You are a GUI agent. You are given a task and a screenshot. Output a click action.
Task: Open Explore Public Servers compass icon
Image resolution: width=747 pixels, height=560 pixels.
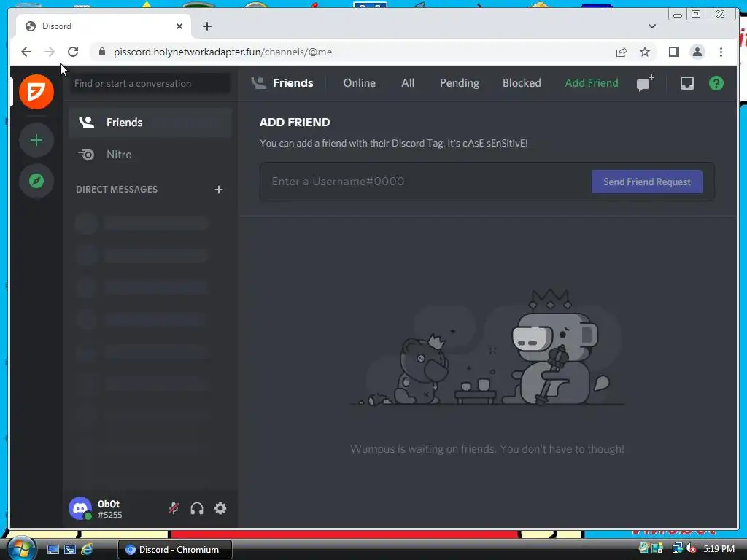point(36,181)
